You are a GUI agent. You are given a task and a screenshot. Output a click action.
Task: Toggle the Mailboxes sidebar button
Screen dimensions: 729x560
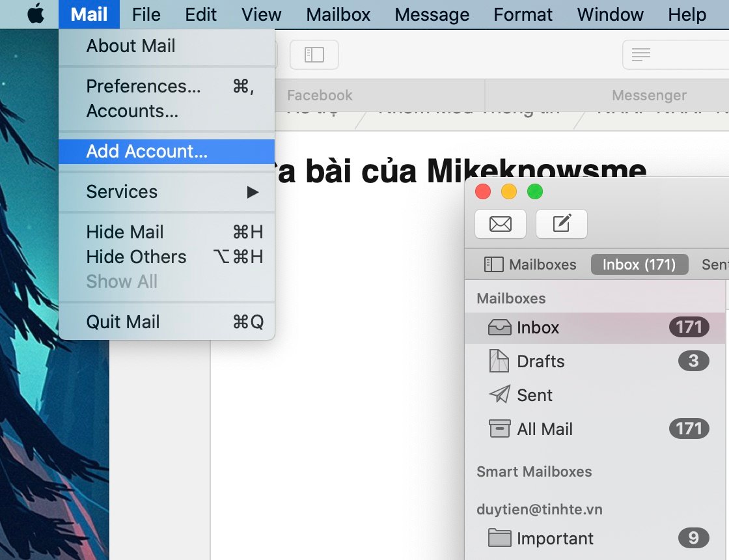[530, 264]
